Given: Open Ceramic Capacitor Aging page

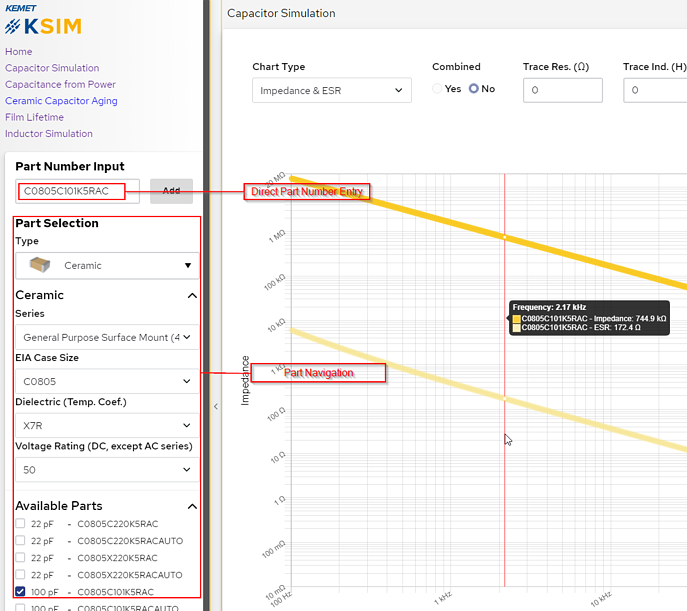Looking at the screenshot, I should (61, 101).
